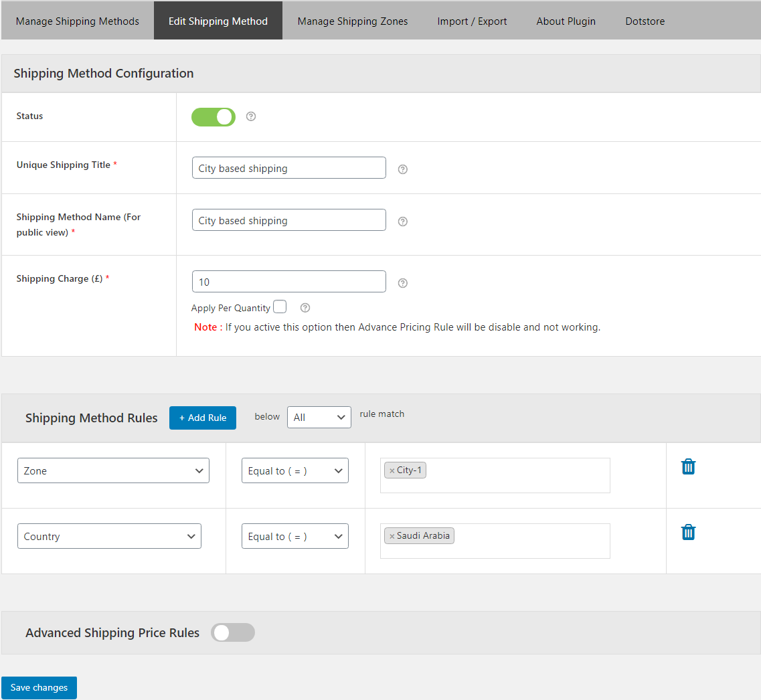Click the help icon next to Apply Per Quantity
Viewport: 761px width, 700px height.
tap(305, 307)
